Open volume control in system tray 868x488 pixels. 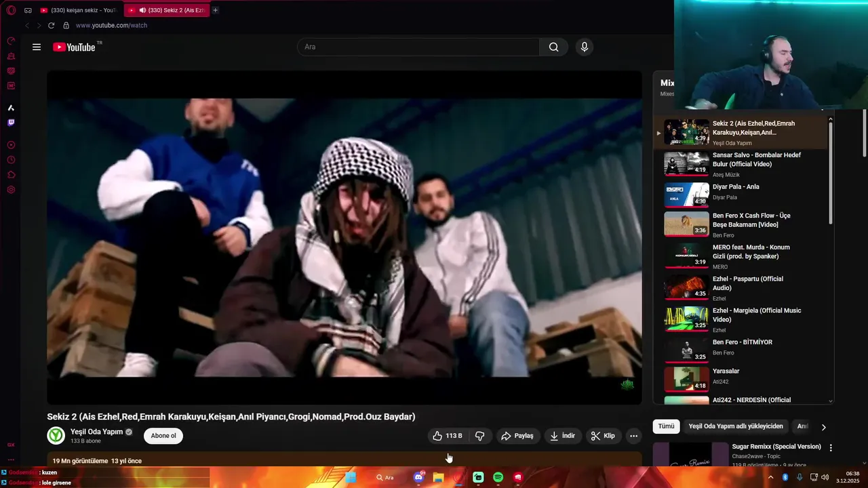pos(825,477)
